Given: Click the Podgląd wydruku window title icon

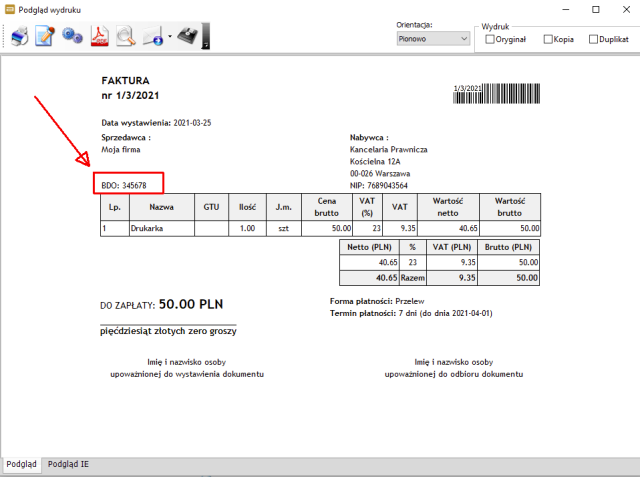Looking at the screenshot, I should (9, 9).
